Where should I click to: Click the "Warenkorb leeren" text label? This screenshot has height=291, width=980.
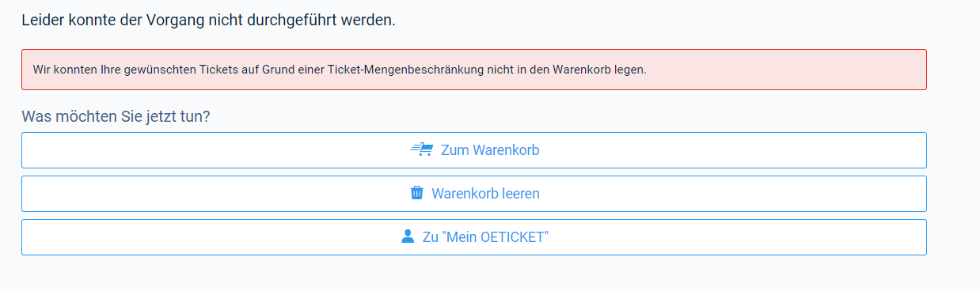click(485, 194)
